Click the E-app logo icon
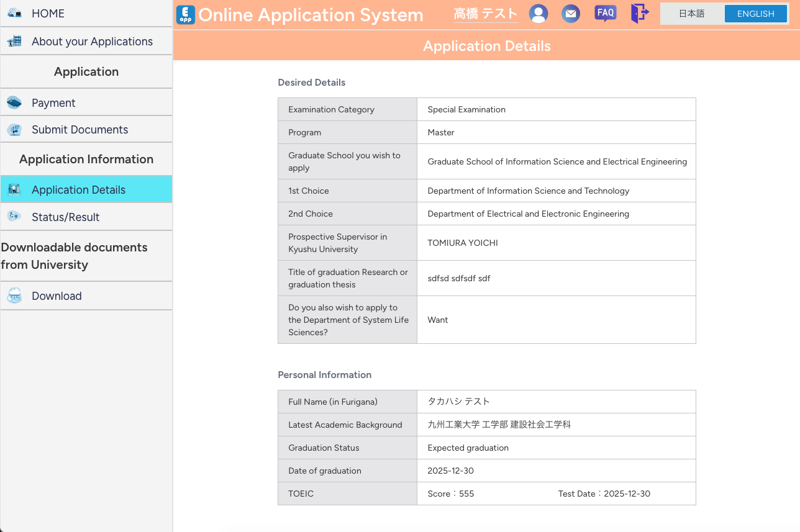This screenshot has width=800, height=532. (x=186, y=14)
